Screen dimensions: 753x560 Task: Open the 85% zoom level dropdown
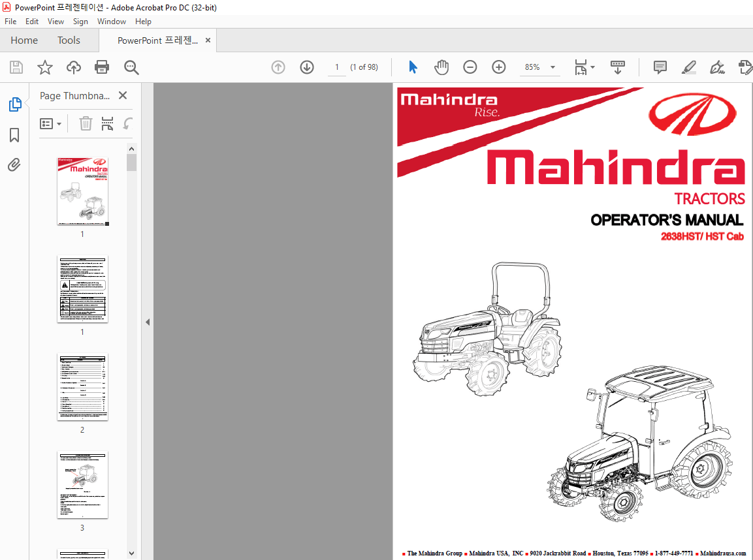[553, 67]
